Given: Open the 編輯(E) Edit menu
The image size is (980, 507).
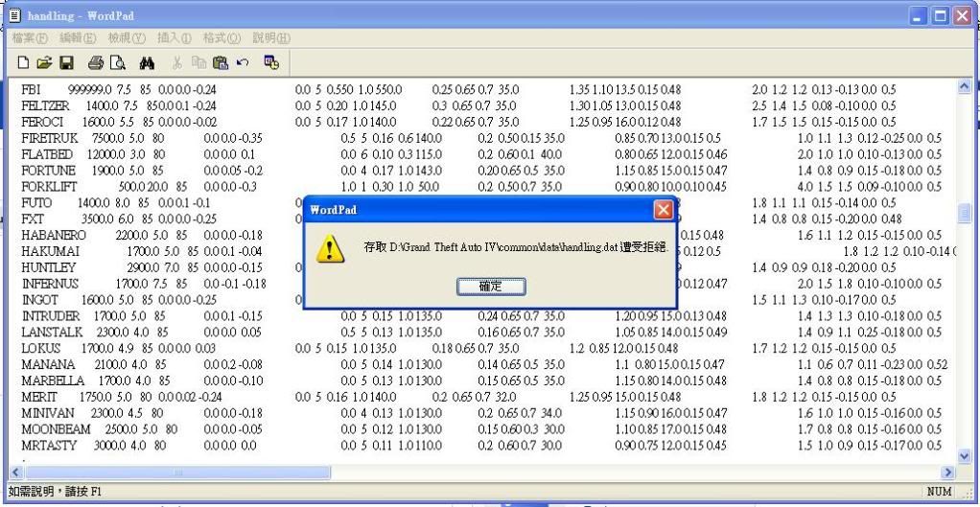Looking at the screenshot, I should pyautogui.click(x=81, y=37).
